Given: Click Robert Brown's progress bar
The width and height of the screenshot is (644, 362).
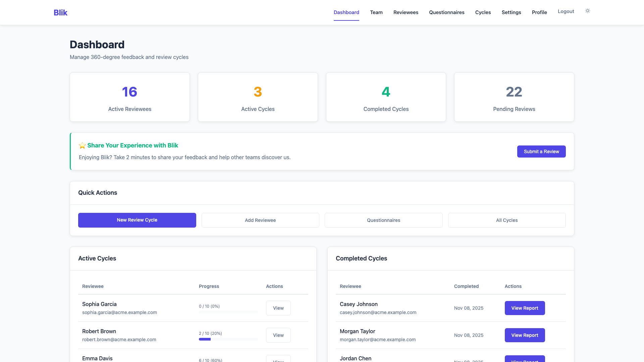Looking at the screenshot, I should tap(228, 339).
